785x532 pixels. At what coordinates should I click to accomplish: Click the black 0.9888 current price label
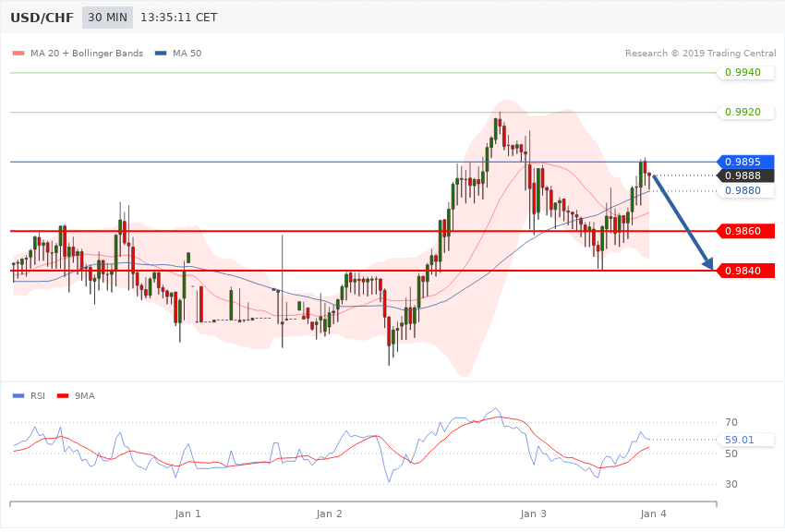(746, 175)
